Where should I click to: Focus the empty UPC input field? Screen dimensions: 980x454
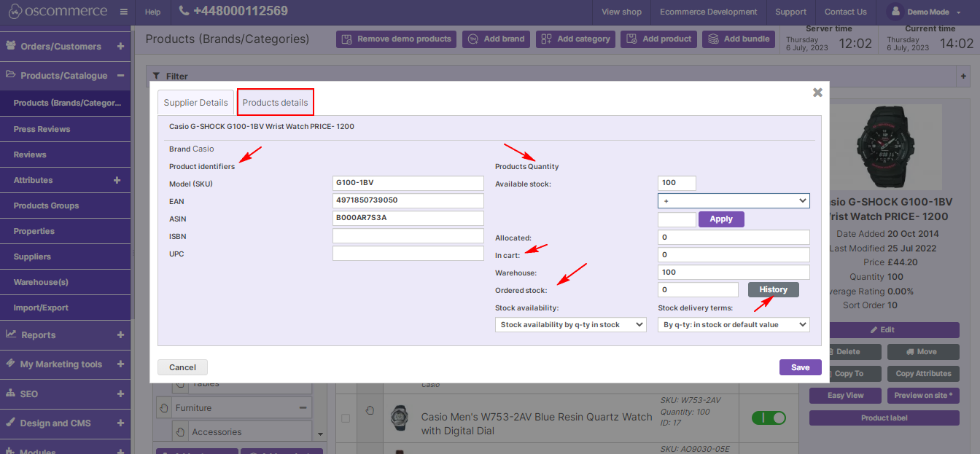(x=408, y=253)
